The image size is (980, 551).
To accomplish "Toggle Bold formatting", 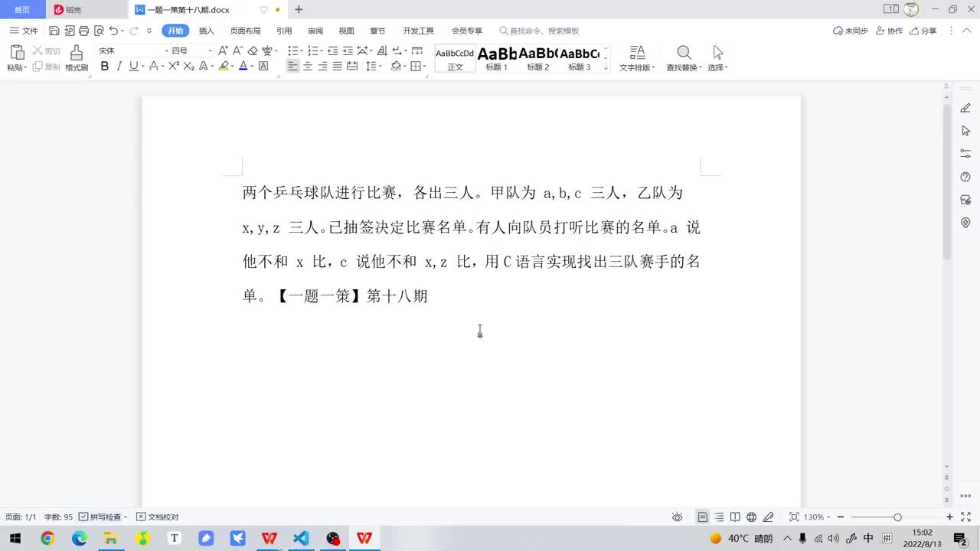I will coord(105,67).
